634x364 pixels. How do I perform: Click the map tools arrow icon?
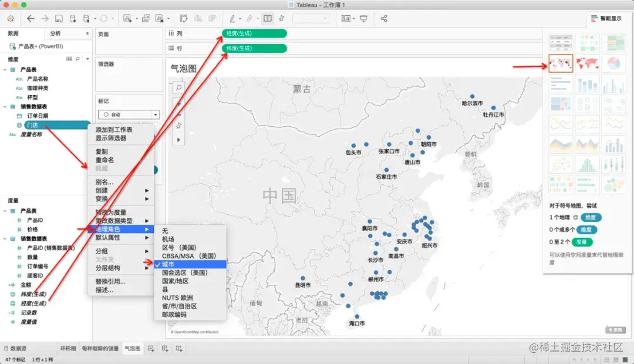(178, 140)
